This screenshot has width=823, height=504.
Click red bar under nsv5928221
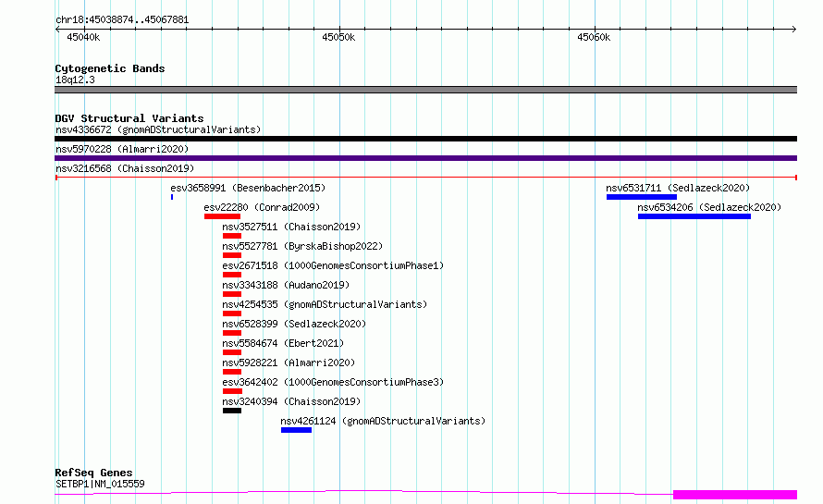[232, 372]
